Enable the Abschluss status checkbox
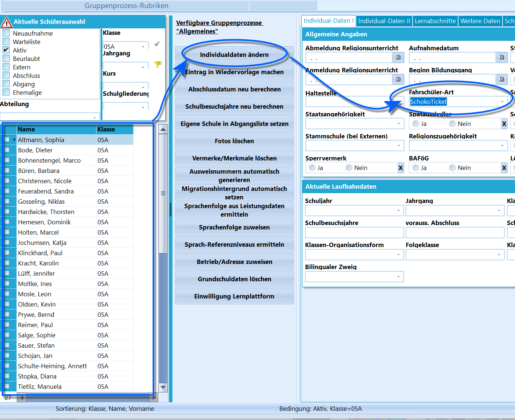This screenshot has height=420, width=515. pyautogui.click(x=6, y=75)
